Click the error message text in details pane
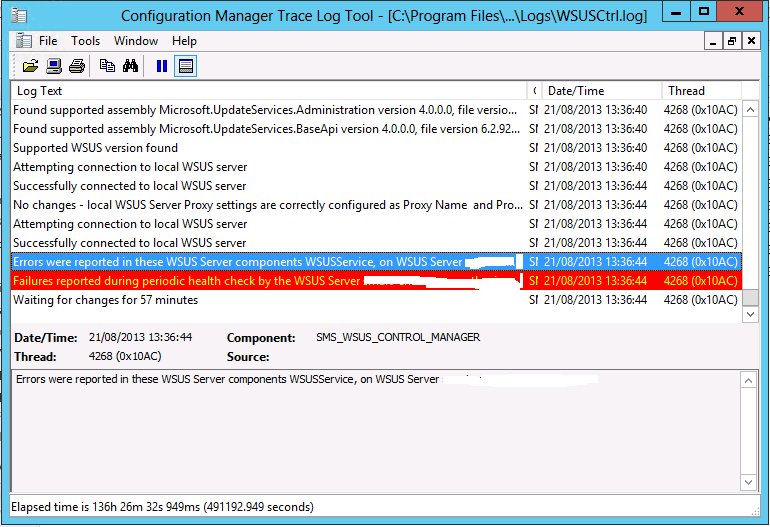The image size is (770, 527). [227, 379]
